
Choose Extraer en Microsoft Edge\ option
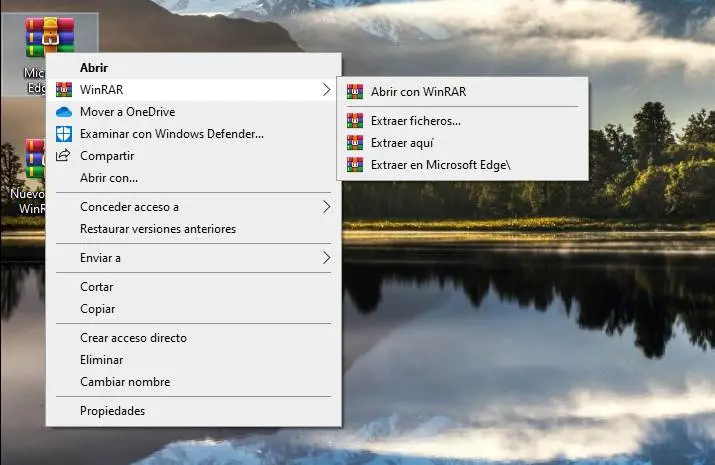[463, 165]
